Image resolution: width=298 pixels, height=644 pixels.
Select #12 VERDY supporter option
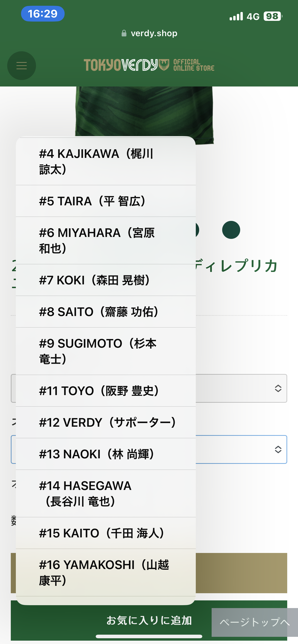pyautogui.click(x=106, y=422)
